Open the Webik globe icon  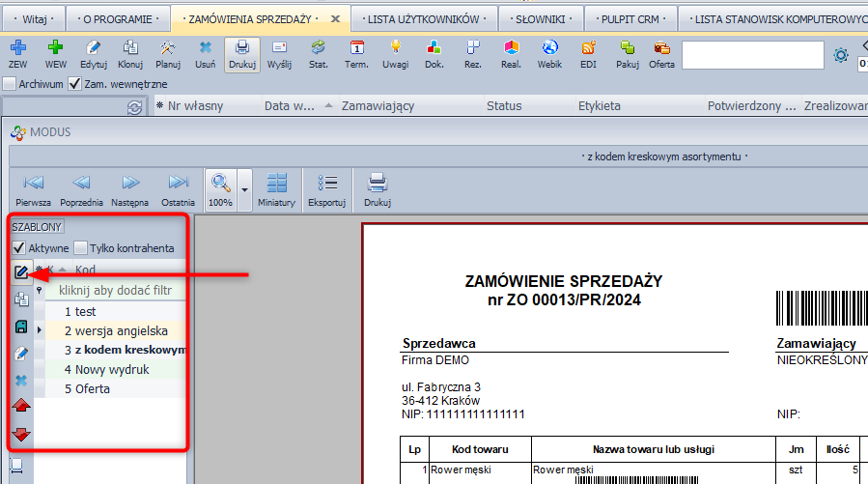pos(549,48)
